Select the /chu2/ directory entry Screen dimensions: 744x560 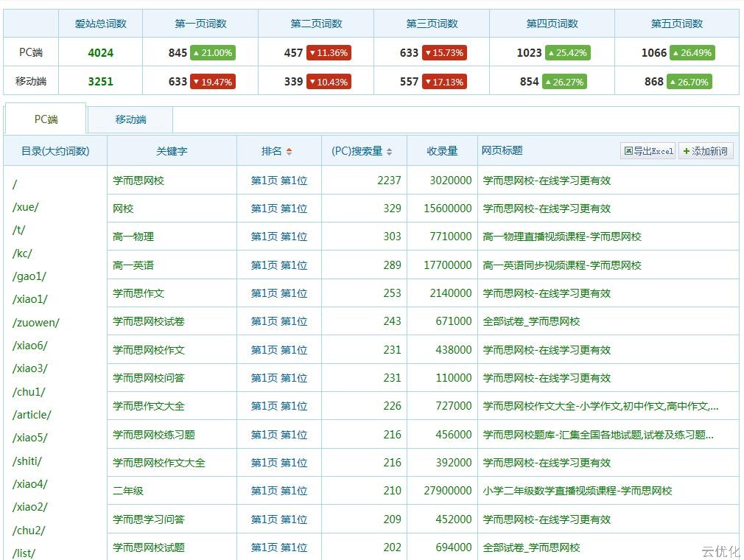(29, 530)
